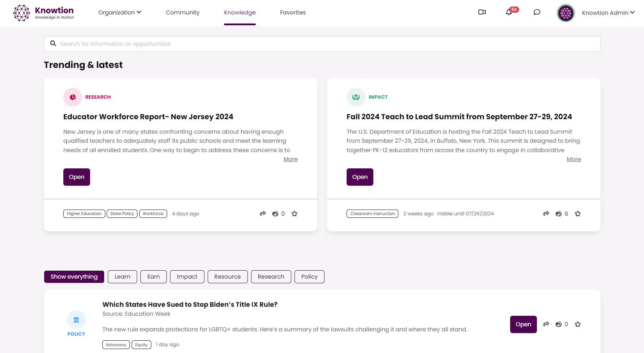Screen dimensions: 644x353
Task: Go to the Community tab
Action: pyautogui.click(x=183, y=13)
